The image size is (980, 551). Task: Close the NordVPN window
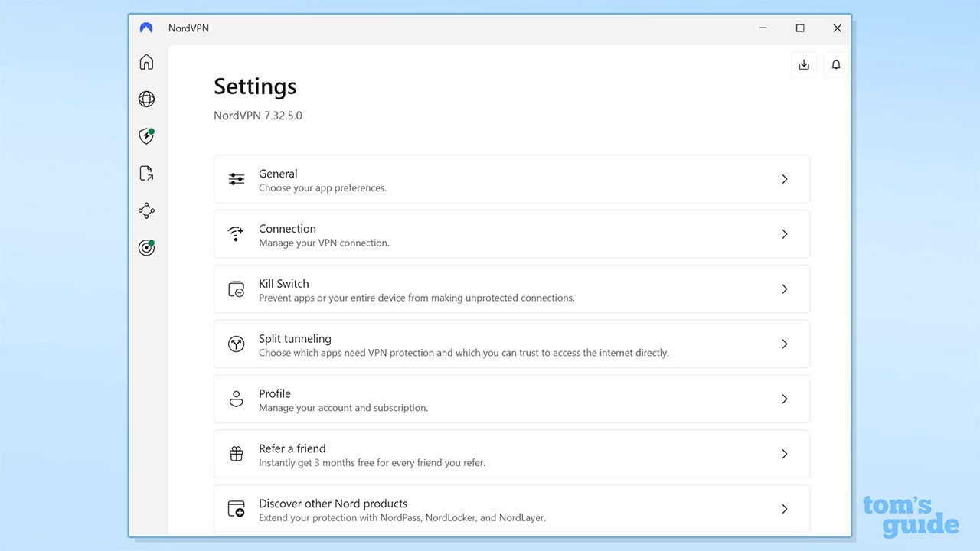(837, 28)
